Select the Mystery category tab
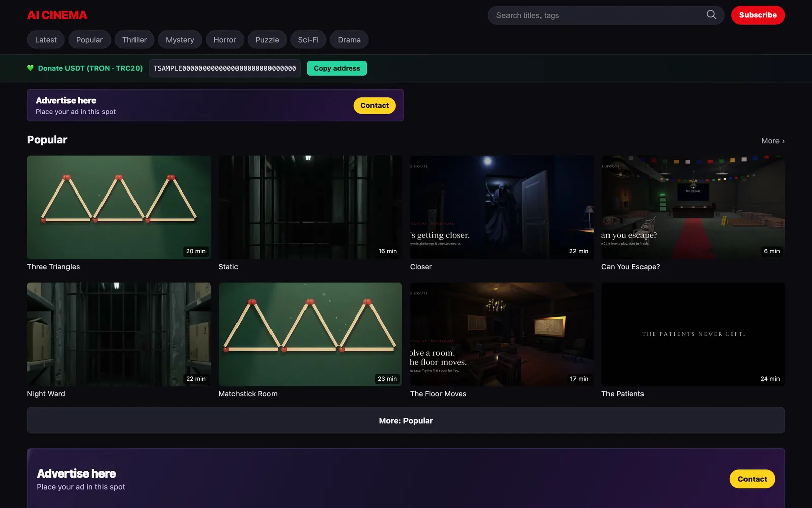The height and width of the screenshot is (508, 812). [180, 40]
